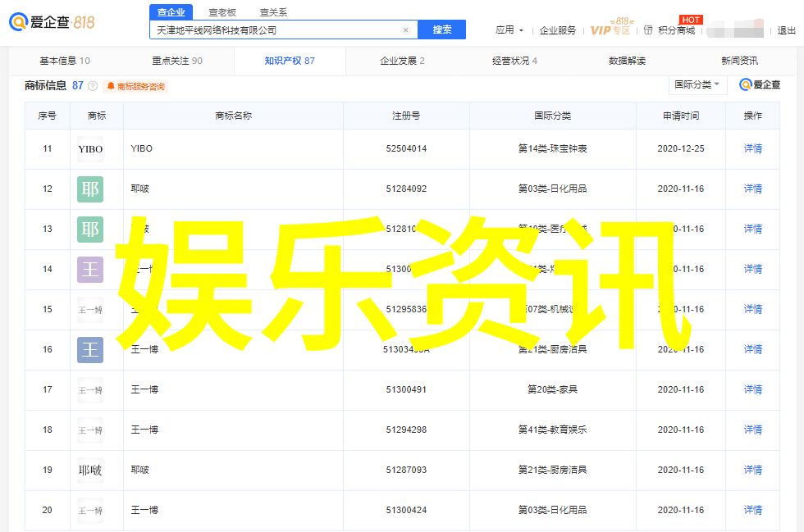Click the 申请时间 column header
Viewport: 804px width, 532px height.
click(681, 116)
